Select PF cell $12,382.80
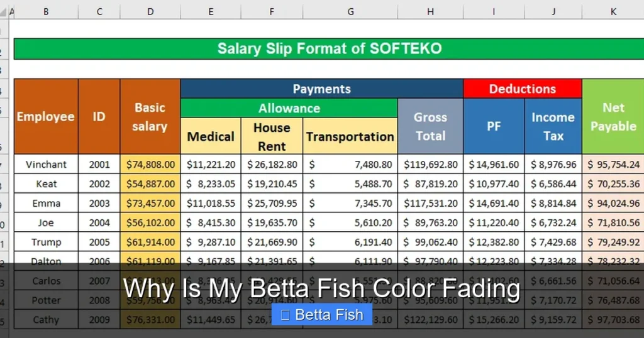 coord(494,242)
